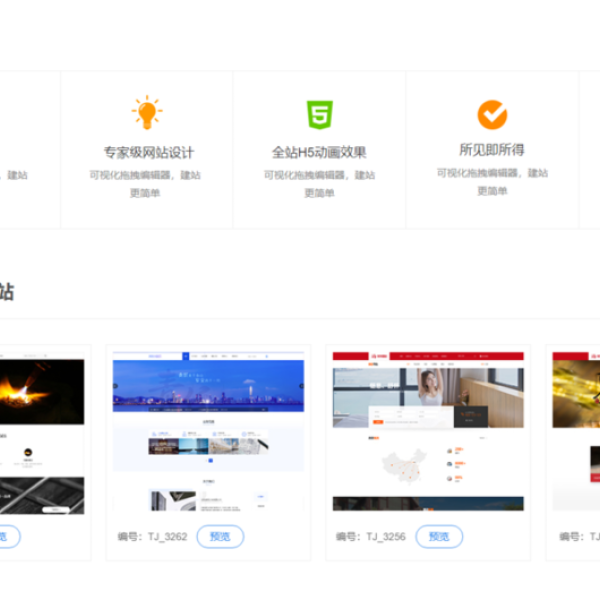The image size is (600, 600).
Task: Click the orange checkmark circle icon
Action: point(492,115)
